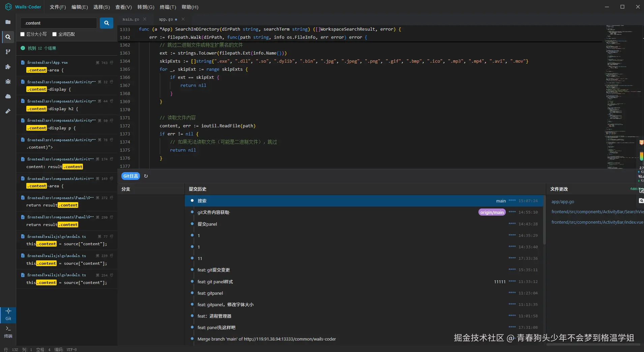Open the 转到(G) menu
The image size is (644, 352).
(146, 7)
